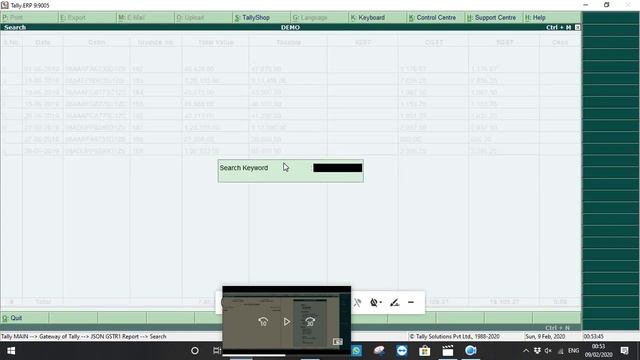Show hidden system tray icons
This screenshot has height=360, width=640.
tap(526, 351)
